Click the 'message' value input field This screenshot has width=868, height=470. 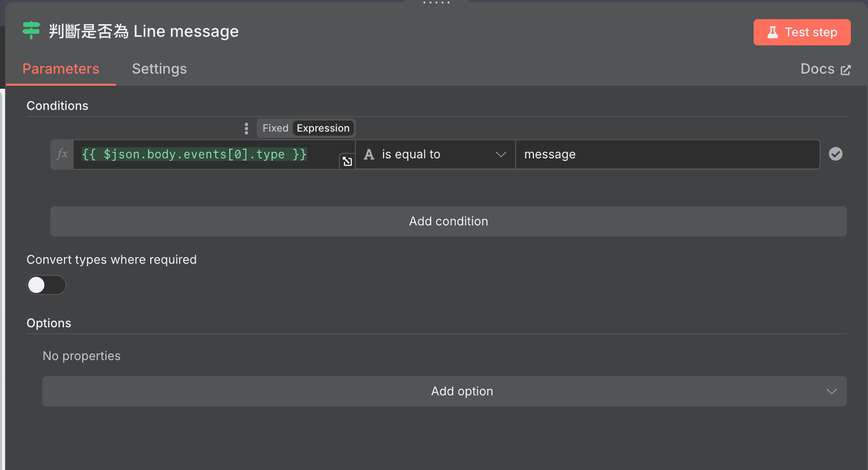pyautogui.click(x=667, y=154)
